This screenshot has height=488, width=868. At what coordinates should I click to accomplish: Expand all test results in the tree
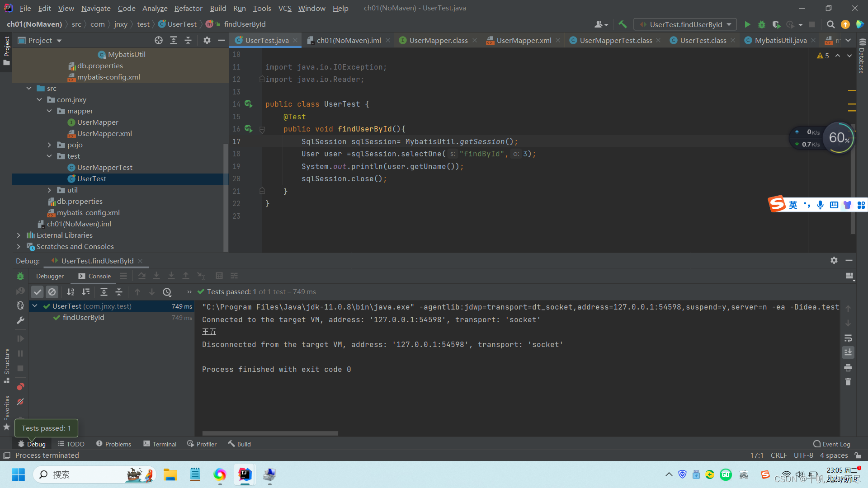coord(104,292)
